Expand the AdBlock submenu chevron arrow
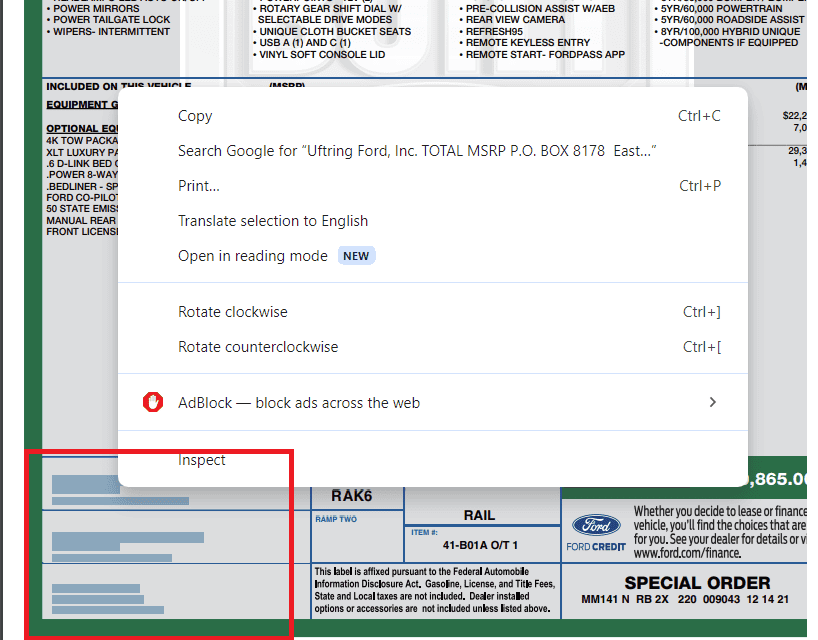The height and width of the screenshot is (640, 818). [713, 402]
